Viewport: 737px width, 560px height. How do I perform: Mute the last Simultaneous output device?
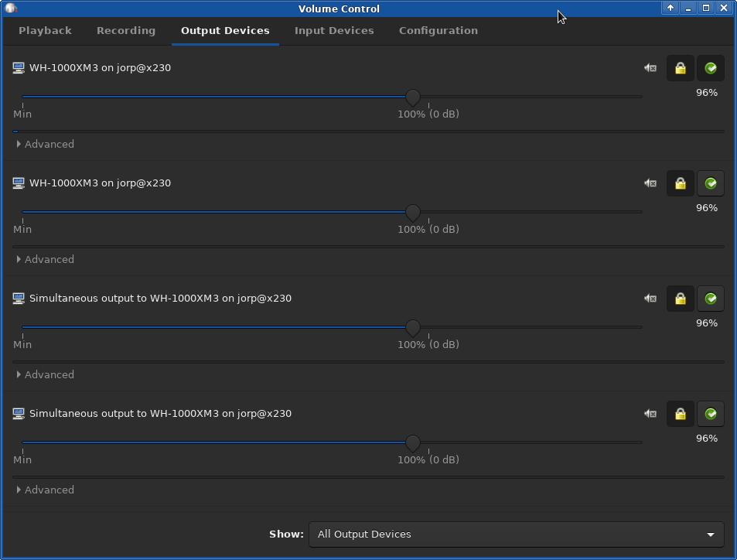650,414
